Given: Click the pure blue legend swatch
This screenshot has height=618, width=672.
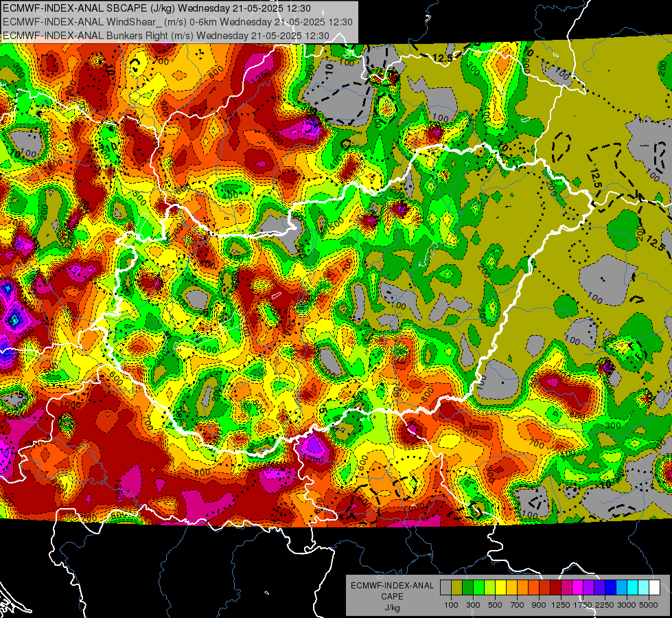Looking at the screenshot, I should tap(611, 588).
